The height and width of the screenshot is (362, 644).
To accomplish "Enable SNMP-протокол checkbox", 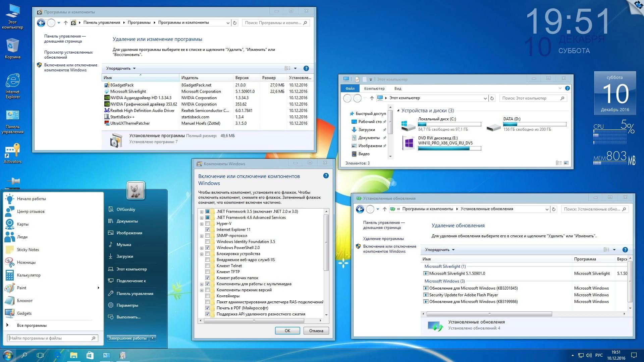I will click(x=207, y=236).
